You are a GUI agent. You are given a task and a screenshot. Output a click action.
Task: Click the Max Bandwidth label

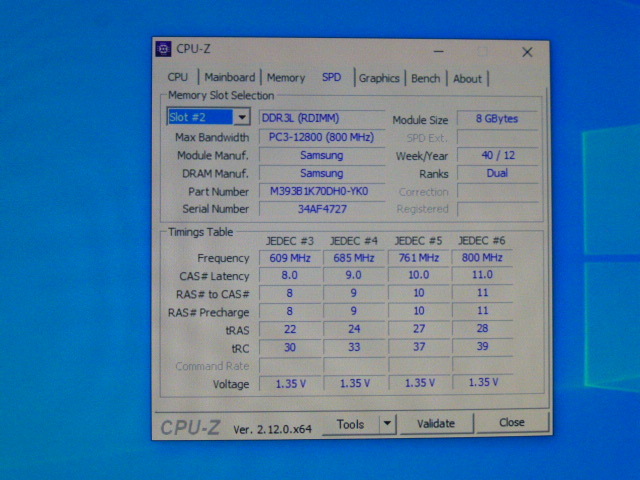pos(212,138)
